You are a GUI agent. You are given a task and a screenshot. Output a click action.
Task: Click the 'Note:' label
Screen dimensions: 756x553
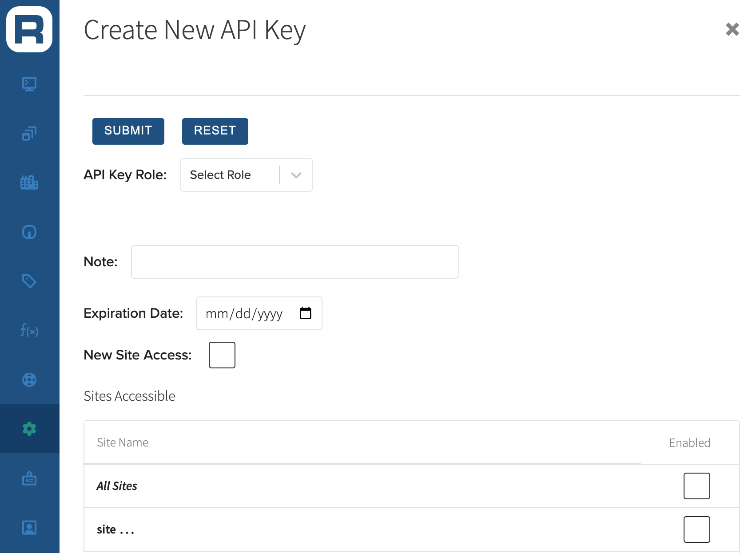[x=101, y=262]
